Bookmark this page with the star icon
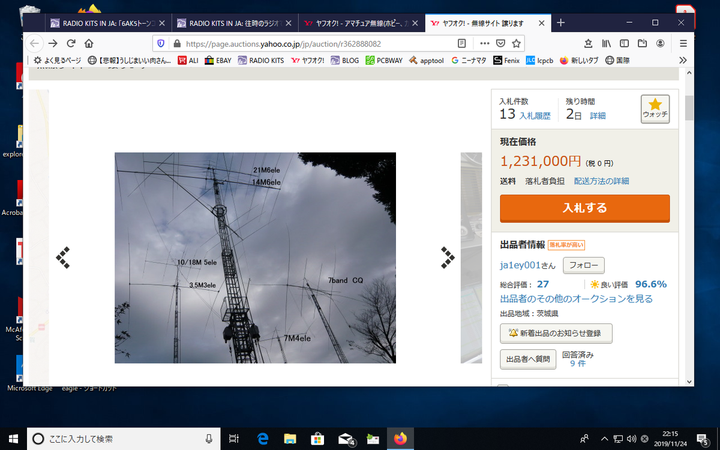Image resolution: width=720 pixels, height=450 pixels. pyautogui.click(x=517, y=43)
